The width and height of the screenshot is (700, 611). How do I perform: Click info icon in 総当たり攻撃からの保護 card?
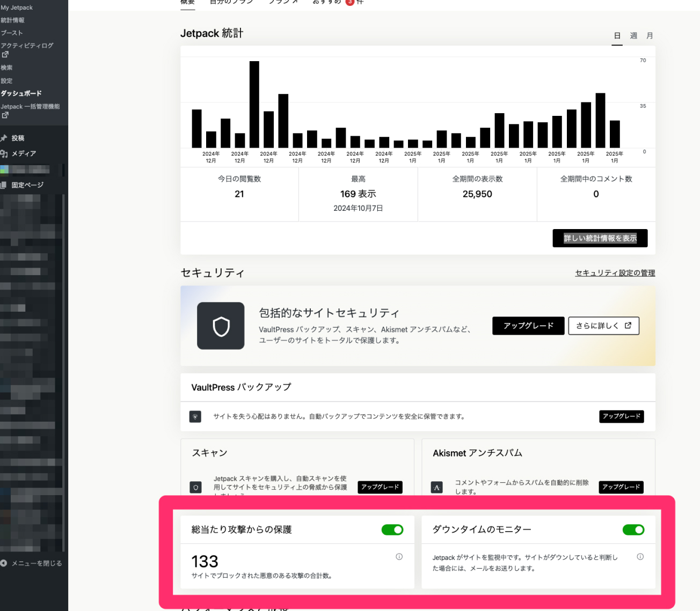[399, 557]
